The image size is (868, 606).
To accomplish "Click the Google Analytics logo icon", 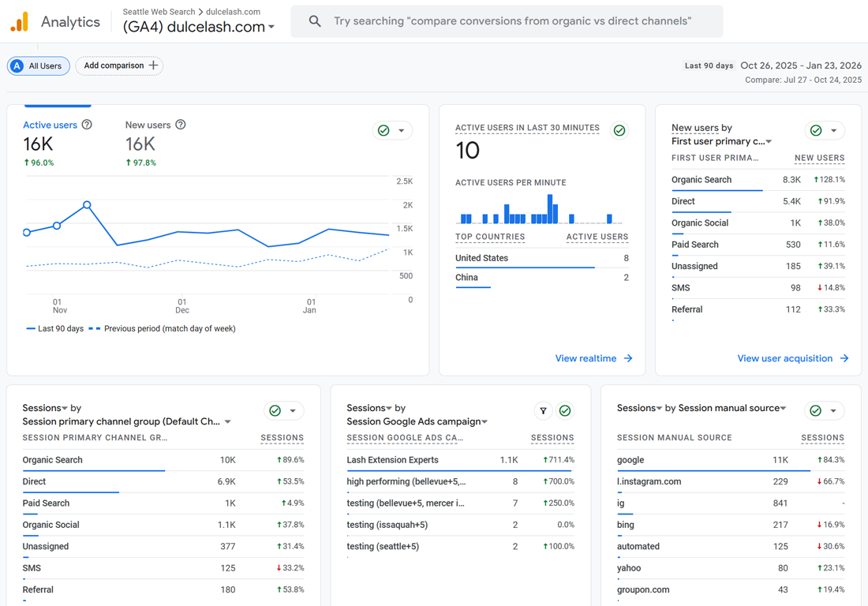I will (20, 21).
